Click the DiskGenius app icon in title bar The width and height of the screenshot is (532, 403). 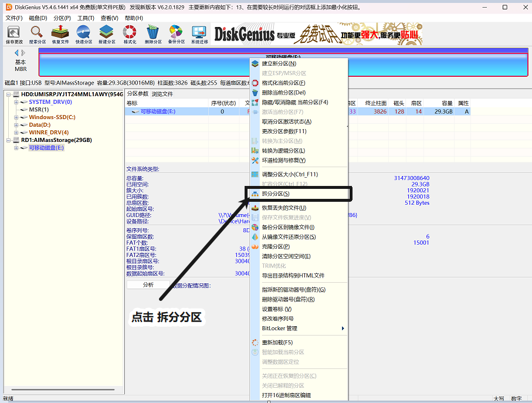coord(8,7)
